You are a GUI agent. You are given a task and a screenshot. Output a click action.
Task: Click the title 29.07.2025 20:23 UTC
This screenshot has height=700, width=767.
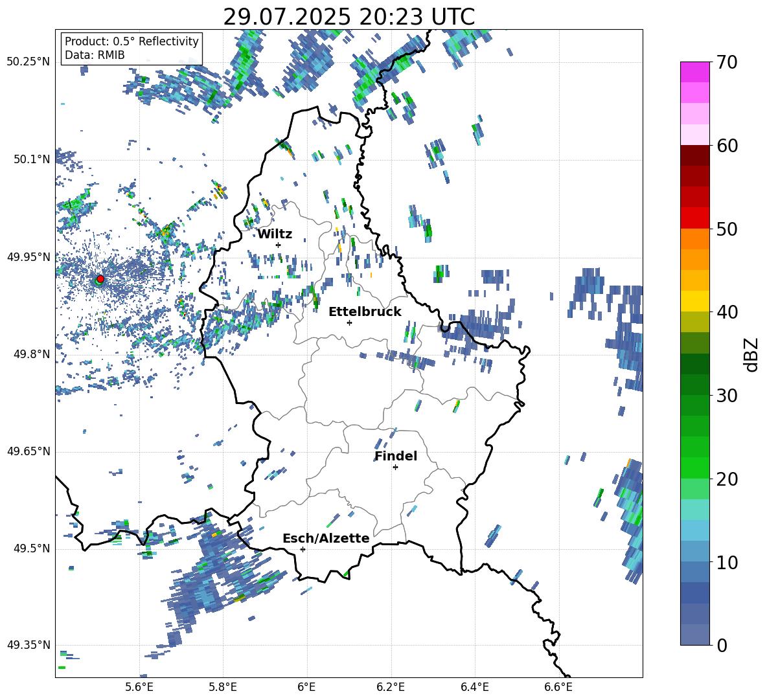349,17
